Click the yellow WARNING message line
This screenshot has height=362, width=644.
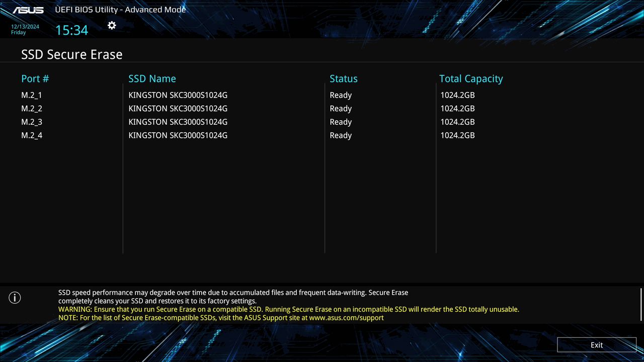(x=289, y=309)
